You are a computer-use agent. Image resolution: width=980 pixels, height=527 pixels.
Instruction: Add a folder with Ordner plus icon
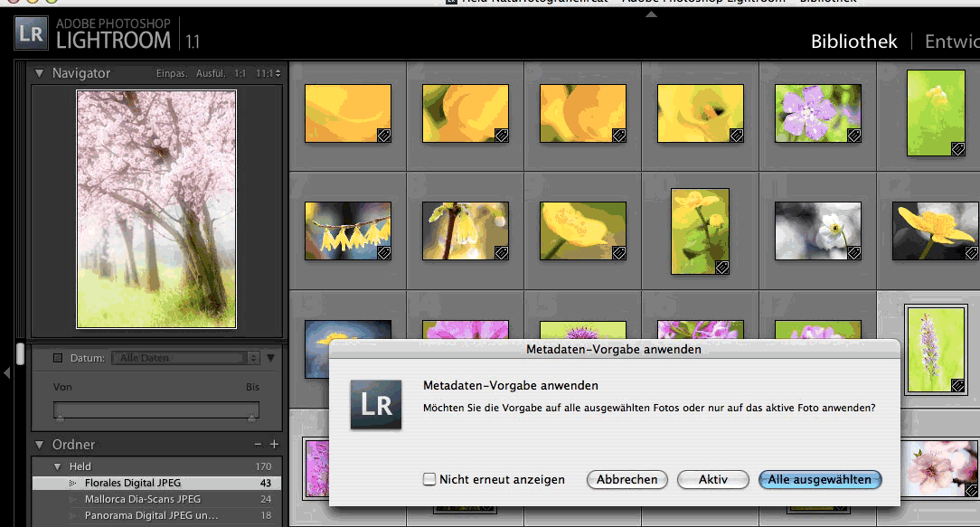[274, 444]
